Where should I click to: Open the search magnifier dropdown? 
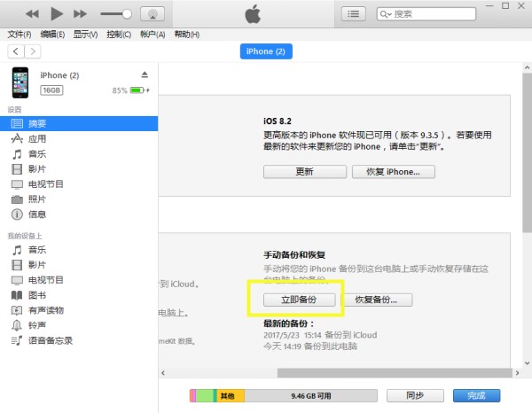(x=386, y=14)
